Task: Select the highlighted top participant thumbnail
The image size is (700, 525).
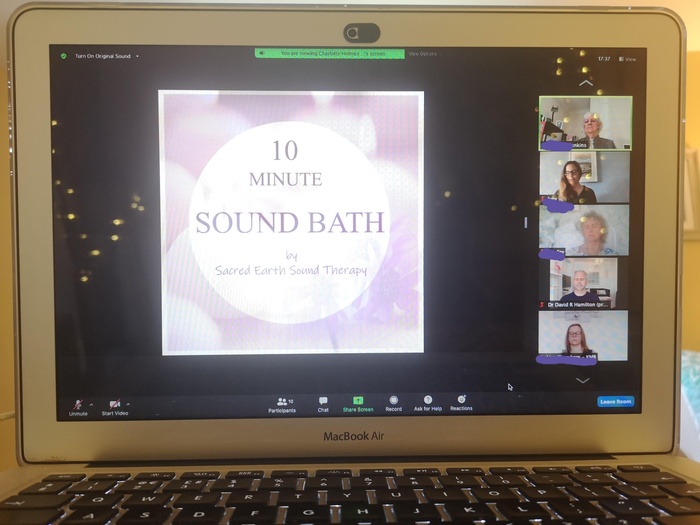Action: click(x=585, y=123)
